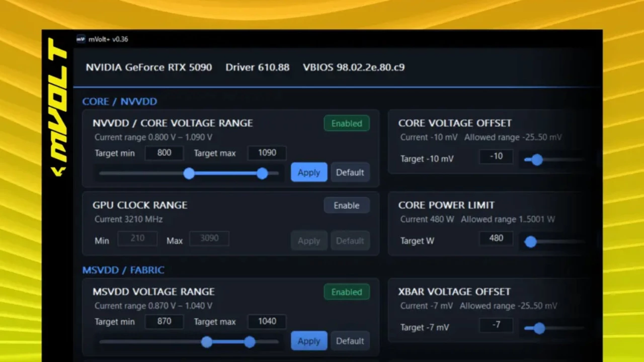This screenshot has height=362, width=644.
Task: Focus the NVVDD Target min field showing 800
Action: click(165, 153)
